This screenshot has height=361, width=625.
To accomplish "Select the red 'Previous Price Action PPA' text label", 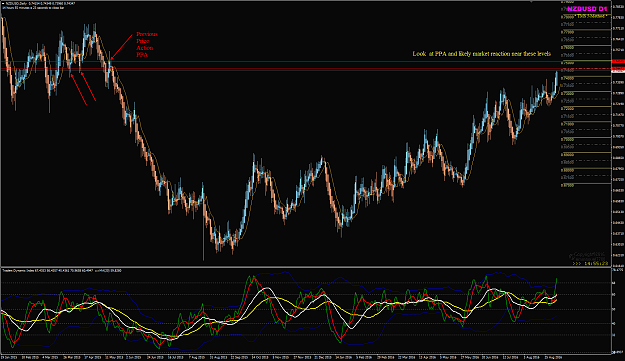I will [147, 44].
